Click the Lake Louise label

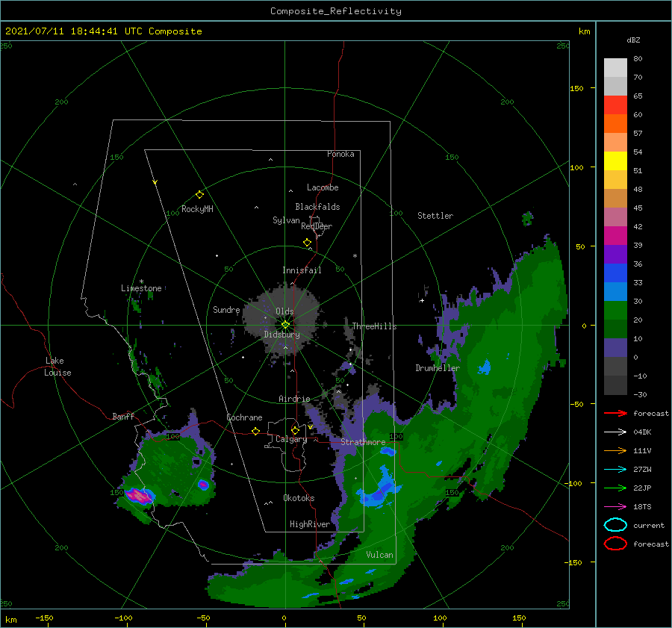pyautogui.click(x=57, y=367)
